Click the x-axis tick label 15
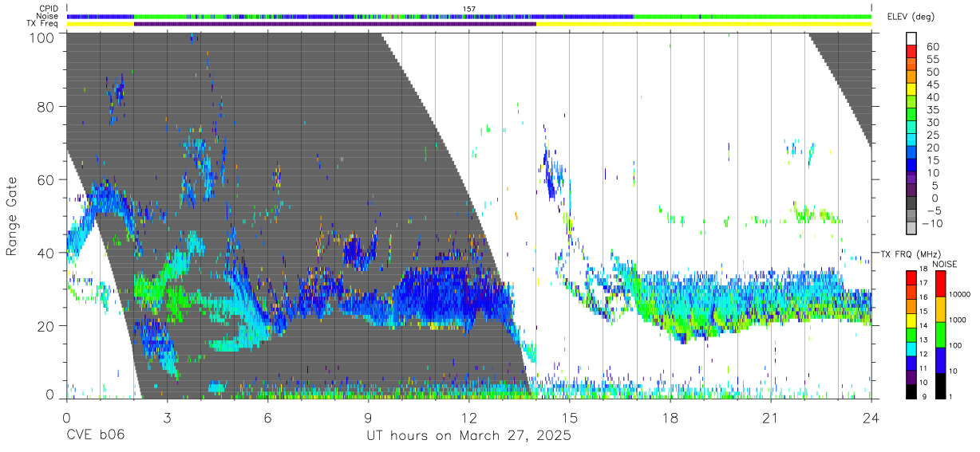Screen dimensions: 980x452 click(569, 417)
